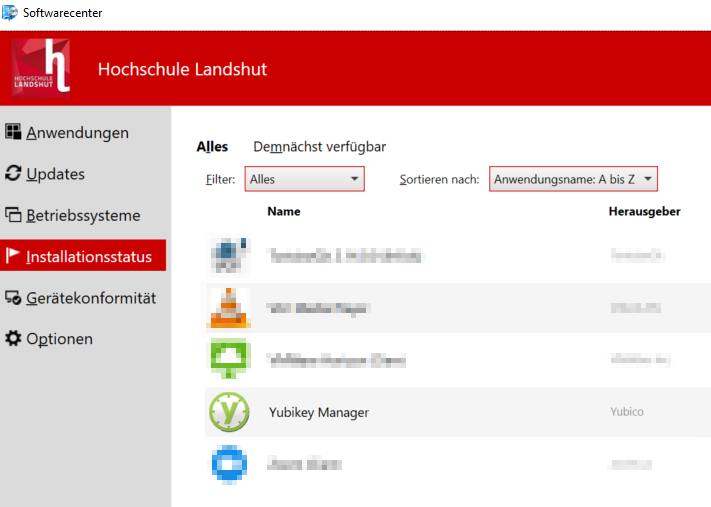Click the blue round camera app icon
The image size is (711, 507).
tap(228, 464)
